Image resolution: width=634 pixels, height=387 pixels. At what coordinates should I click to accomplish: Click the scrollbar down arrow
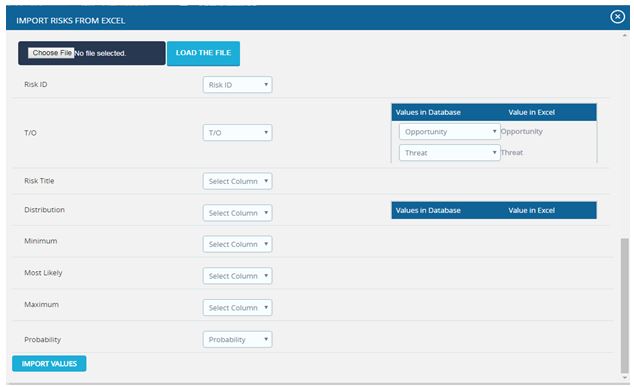[x=624, y=377]
